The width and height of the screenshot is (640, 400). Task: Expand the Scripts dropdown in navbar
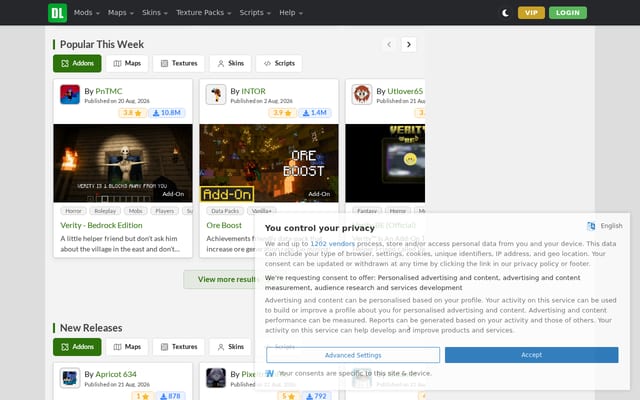(255, 13)
